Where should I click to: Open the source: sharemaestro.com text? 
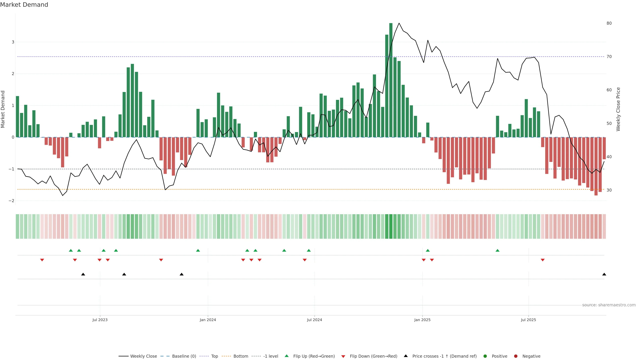609,305
